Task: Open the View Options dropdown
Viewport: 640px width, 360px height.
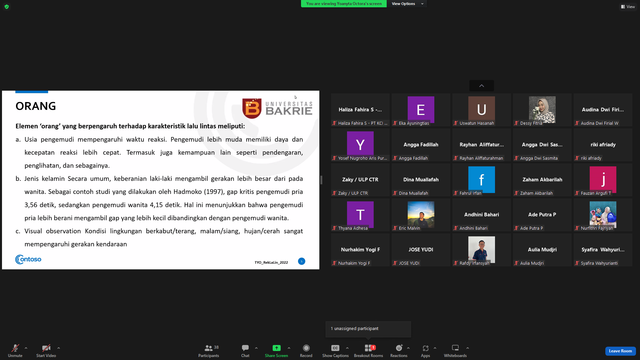Action: 407,4
